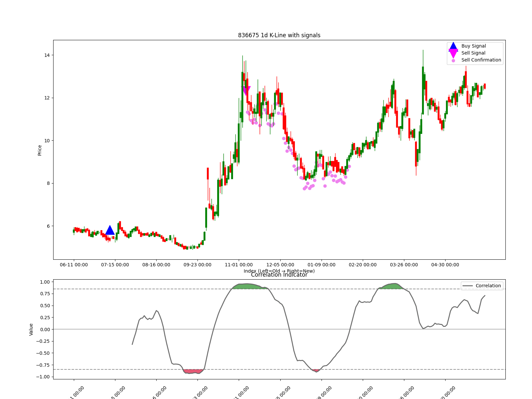Click the price tick label 10

47,141
